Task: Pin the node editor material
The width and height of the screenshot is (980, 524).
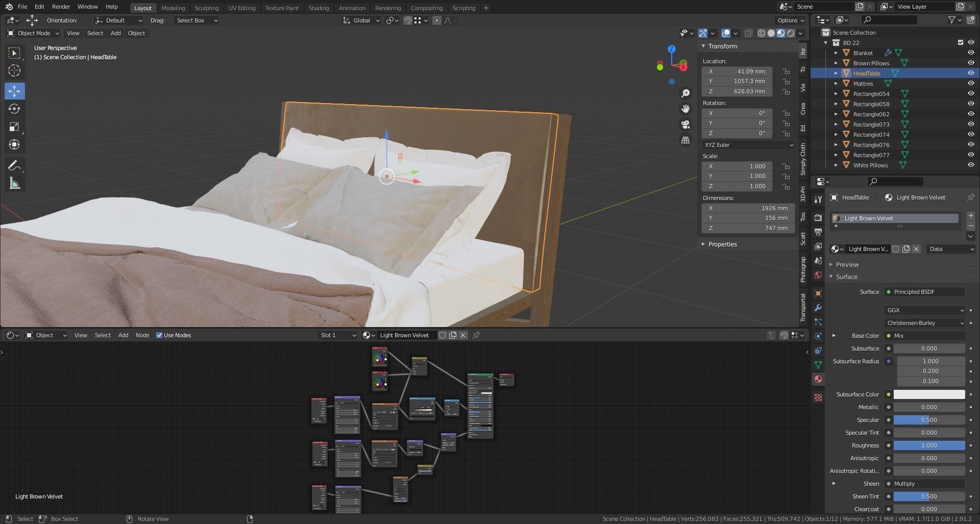Action: pyautogui.click(x=476, y=335)
